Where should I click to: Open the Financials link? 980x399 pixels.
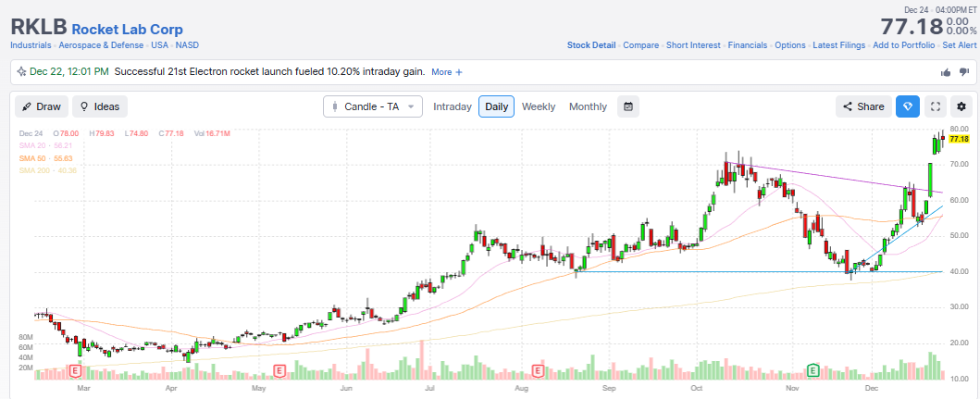click(748, 45)
